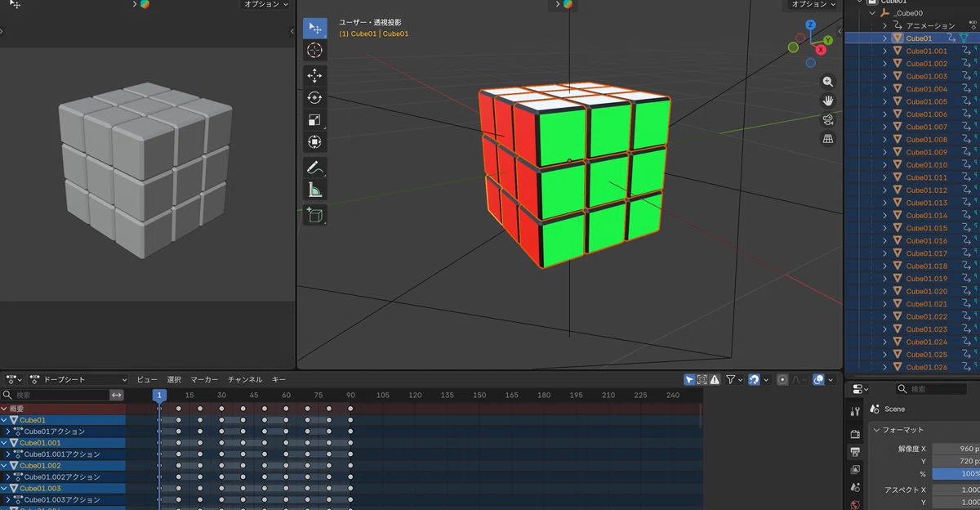The height and width of the screenshot is (510, 980).
Task: Click the current frame 1 marker in timeline
Action: point(160,396)
